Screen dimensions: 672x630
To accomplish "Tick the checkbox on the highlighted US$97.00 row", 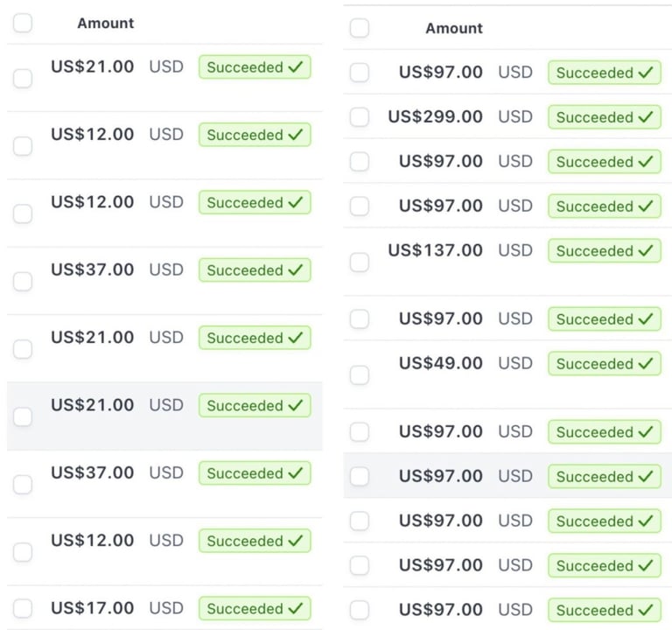I will (x=359, y=477).
